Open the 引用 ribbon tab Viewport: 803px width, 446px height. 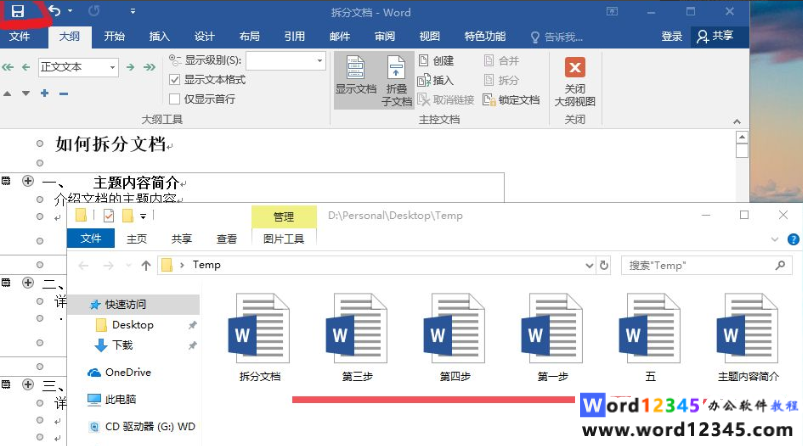[x=294, y=36]
